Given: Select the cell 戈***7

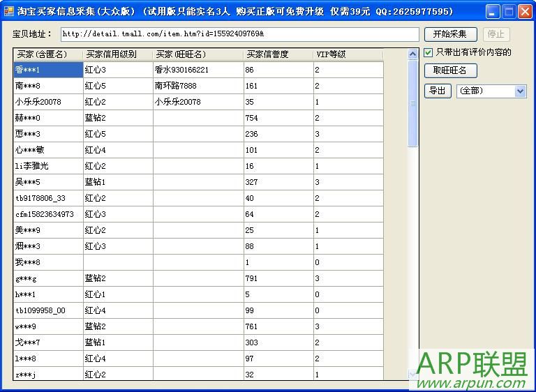Looking at the screenshot, I should (48, 342).
